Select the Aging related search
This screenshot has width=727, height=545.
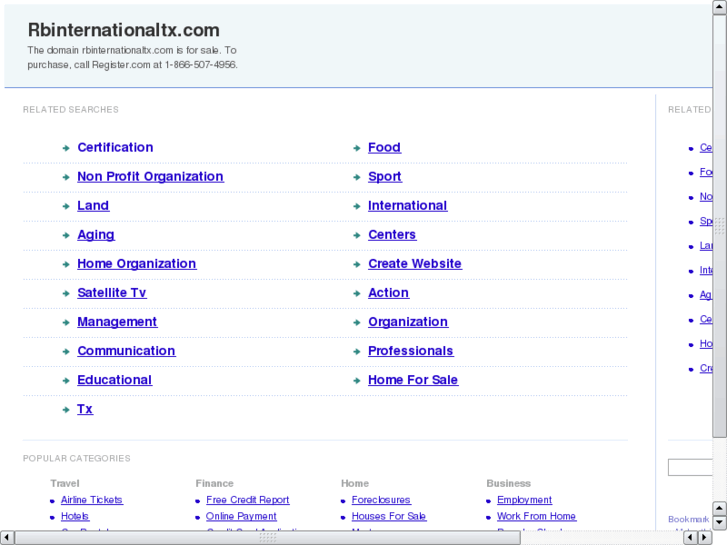click(96, 235)
